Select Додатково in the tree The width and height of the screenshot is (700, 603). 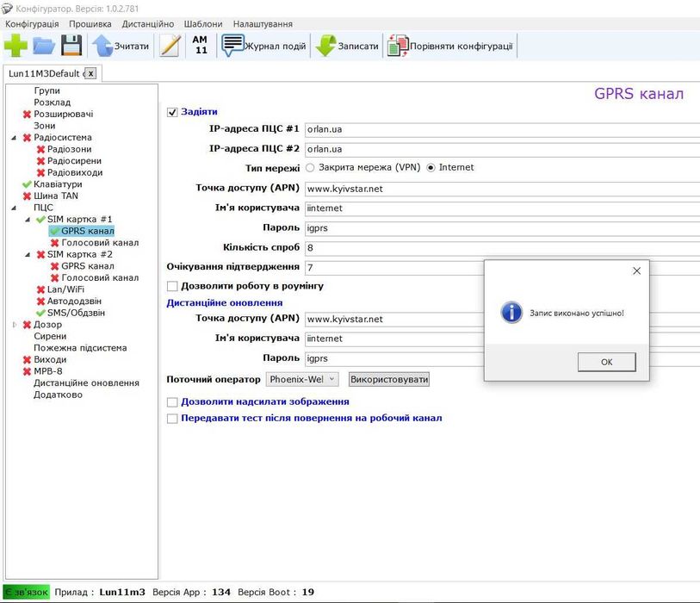[58, 395]
